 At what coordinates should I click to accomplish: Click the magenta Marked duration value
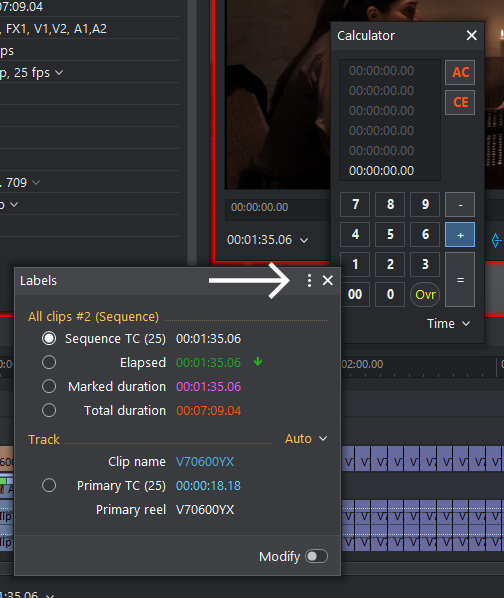[209, 386]
